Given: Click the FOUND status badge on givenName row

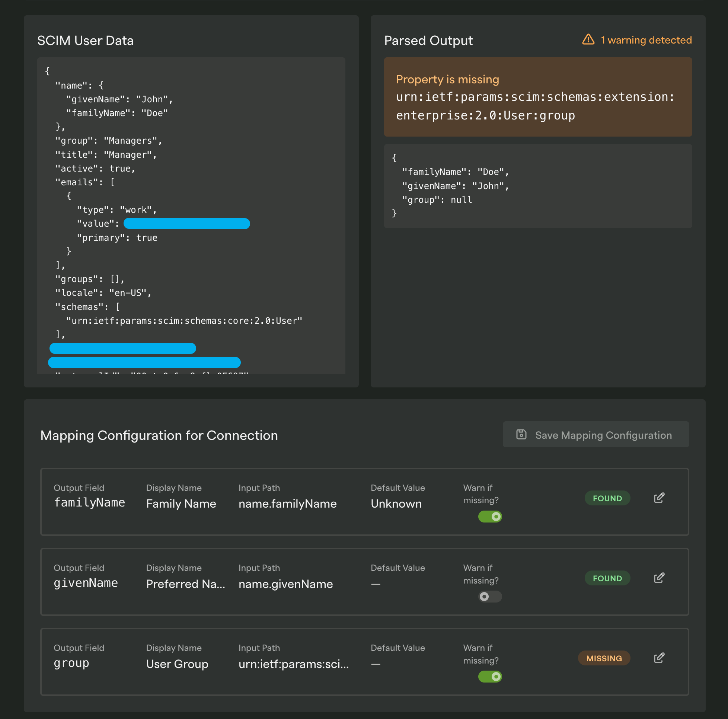Looking at the screenshot, I should (x=607, y=578).
